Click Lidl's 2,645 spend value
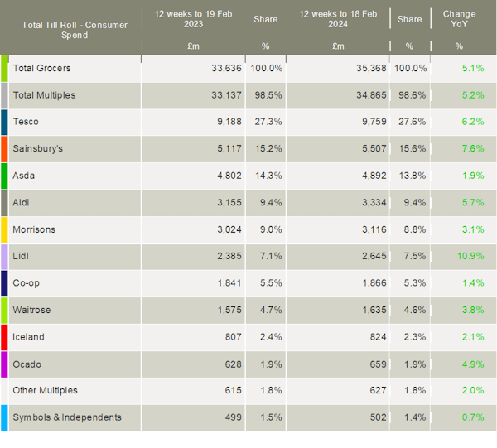The height and width of the screenshot is (448, 497). tap(374, 256)
